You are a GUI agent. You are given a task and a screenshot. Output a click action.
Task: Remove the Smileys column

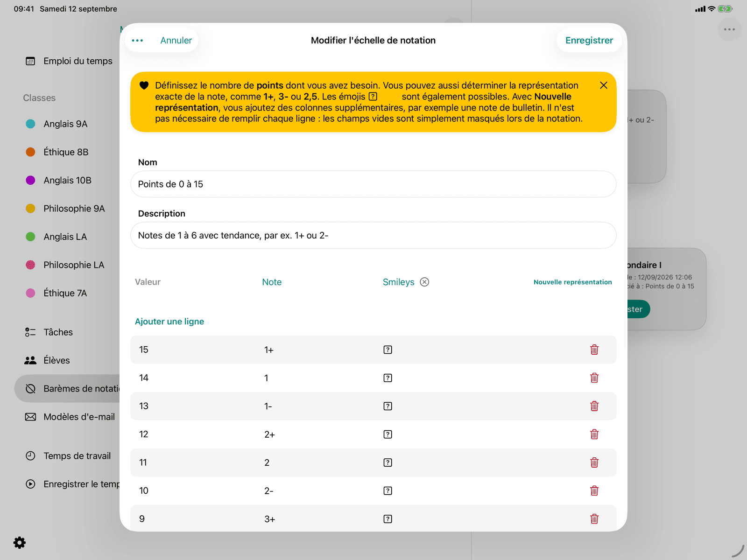pyautogui.click(x=424, y=282)
